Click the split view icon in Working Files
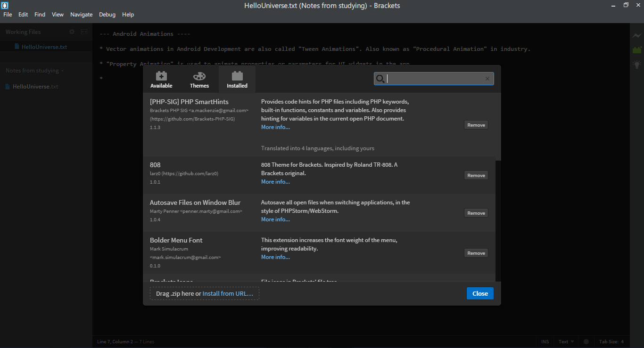The width and height of the screenshot is (644, 348). [84, 32]
